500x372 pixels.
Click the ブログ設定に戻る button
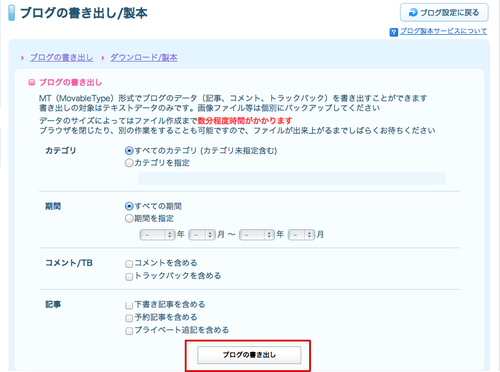click(x=444, y=13)
